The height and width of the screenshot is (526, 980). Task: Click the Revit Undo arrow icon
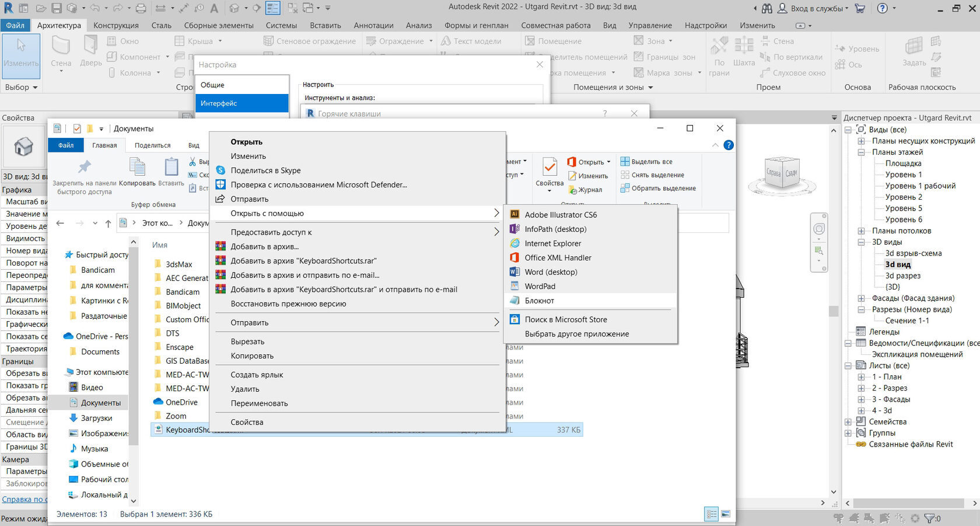[x=94, y=8]
